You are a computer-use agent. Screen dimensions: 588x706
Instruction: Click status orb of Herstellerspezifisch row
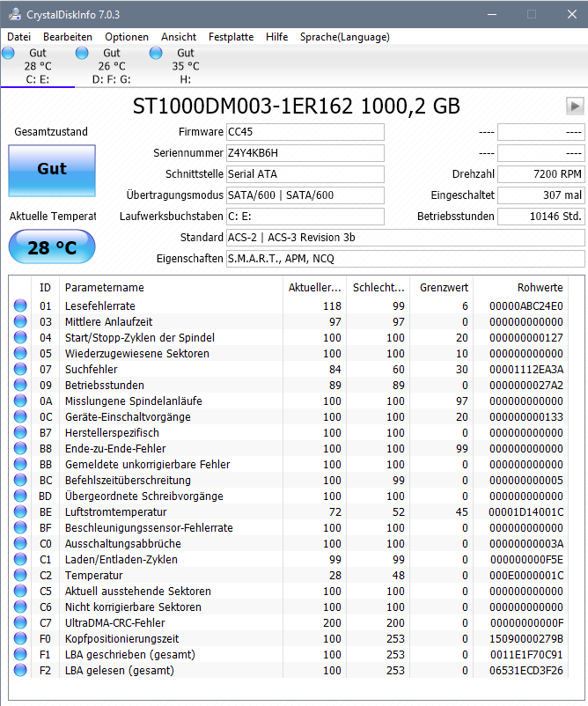point(20,432)
